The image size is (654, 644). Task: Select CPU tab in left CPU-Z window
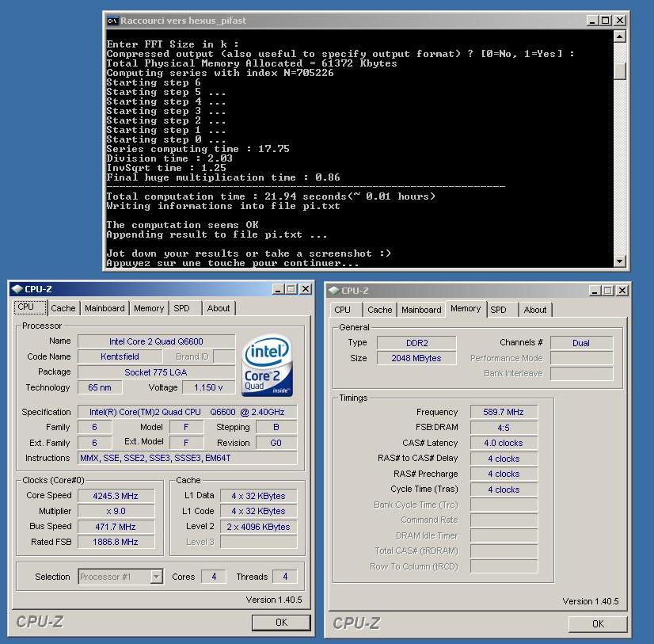coord(30,307)
